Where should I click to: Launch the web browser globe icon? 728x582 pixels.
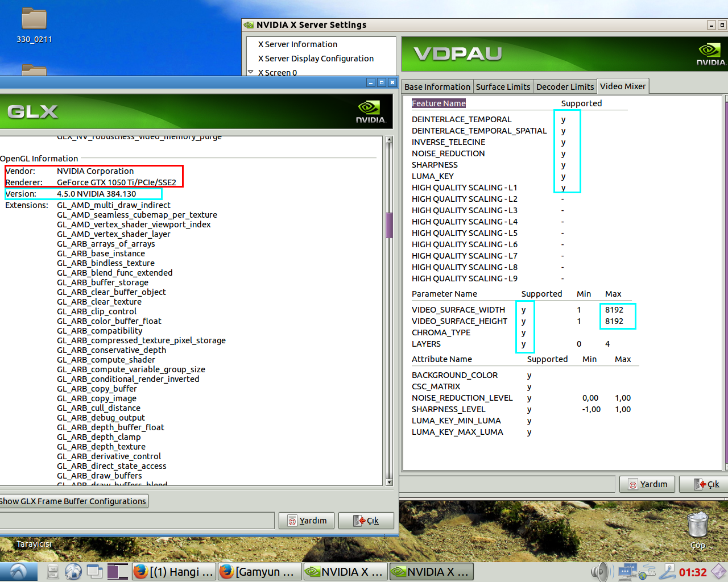pos(73,572)
